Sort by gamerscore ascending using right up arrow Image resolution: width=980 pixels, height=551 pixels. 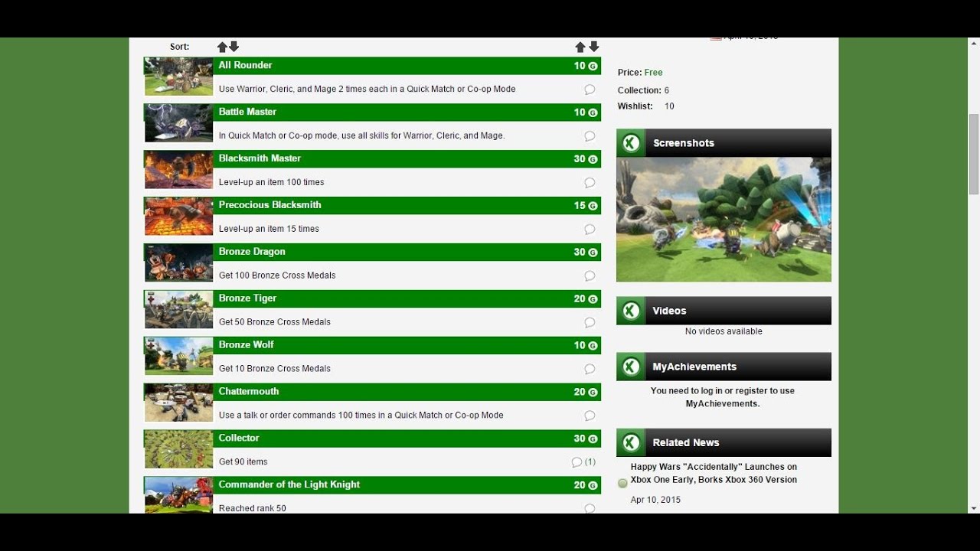tap(580, 47)
